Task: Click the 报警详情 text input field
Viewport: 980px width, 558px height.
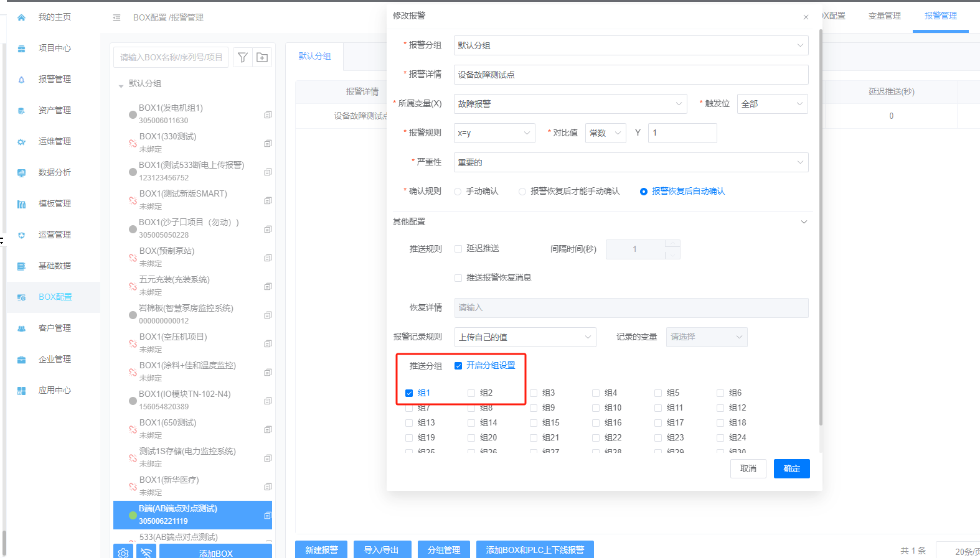Action: (x=631, y=75)
